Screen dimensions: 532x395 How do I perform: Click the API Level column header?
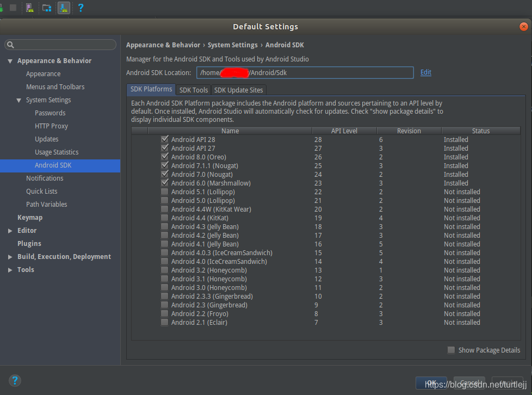pyautogui.click(x=344, y=131)
